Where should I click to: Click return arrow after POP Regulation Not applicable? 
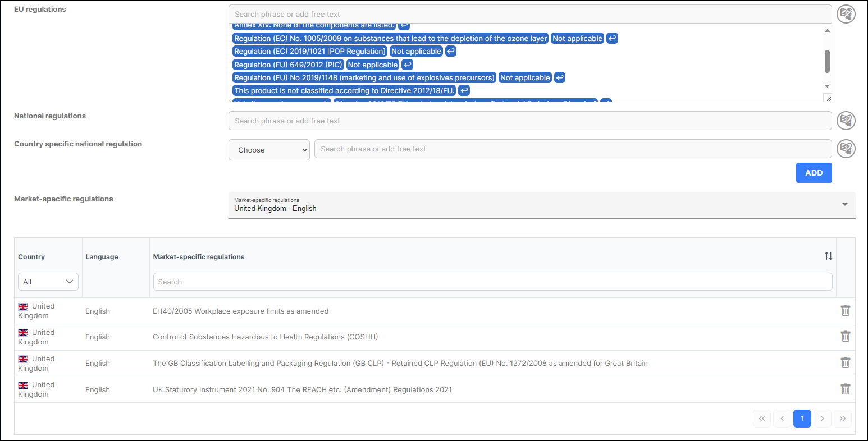(x=451, y=51)
